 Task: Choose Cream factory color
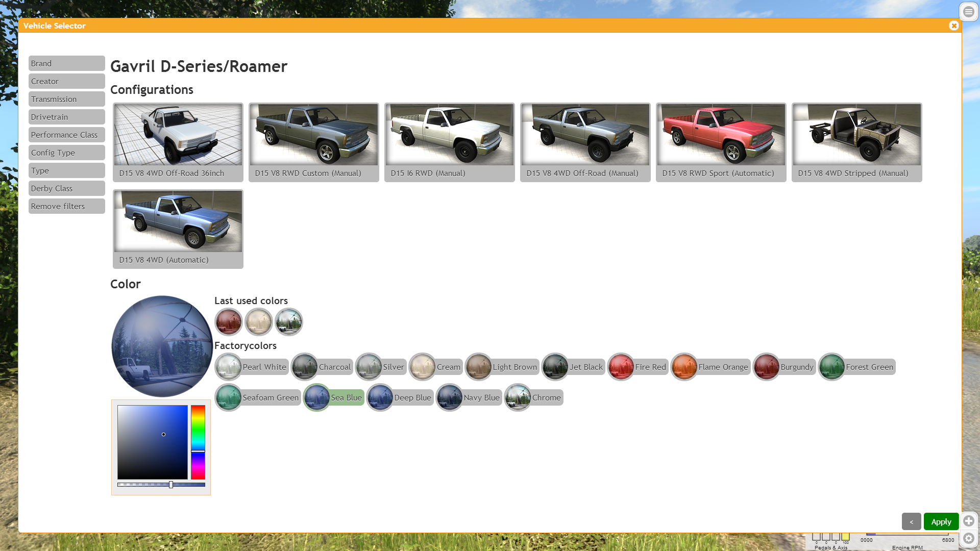(436, 367)
